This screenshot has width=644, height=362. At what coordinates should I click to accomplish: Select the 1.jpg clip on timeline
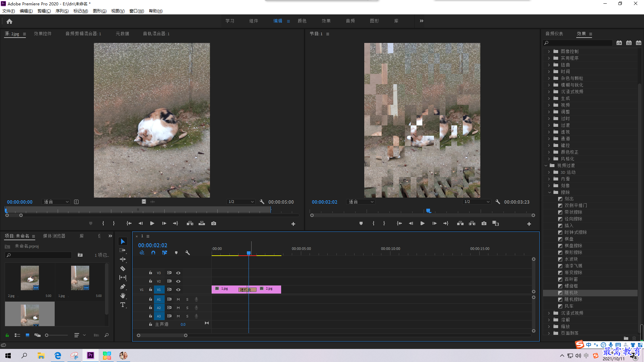coord(225,289)
